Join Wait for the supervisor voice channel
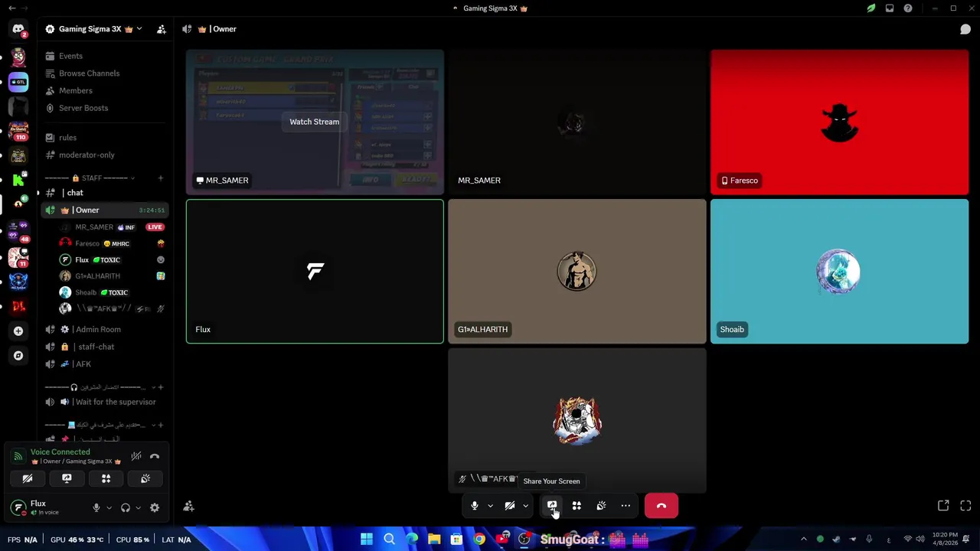The height and width of the screenshot is (551, 980). pyautogui.click(x=103, y=402)
